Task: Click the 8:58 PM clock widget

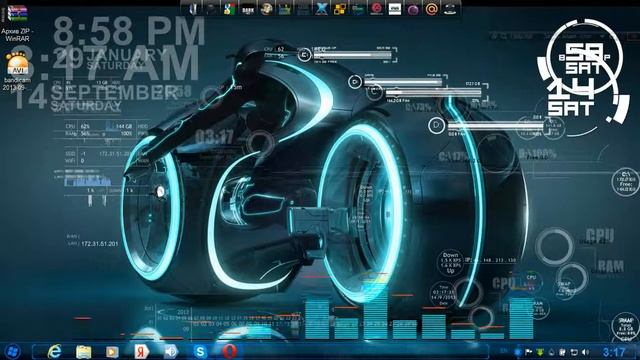Action: (x=129, y=31)
